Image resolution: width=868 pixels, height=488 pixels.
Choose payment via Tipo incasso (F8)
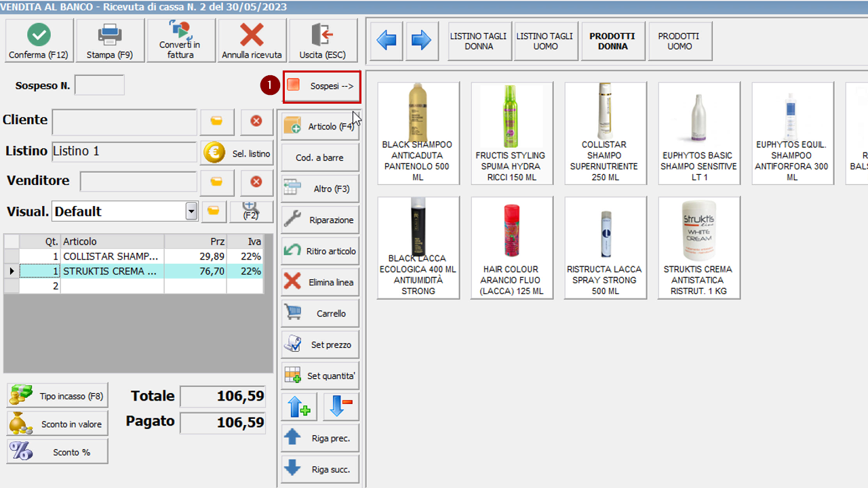[x=57, y=396]
